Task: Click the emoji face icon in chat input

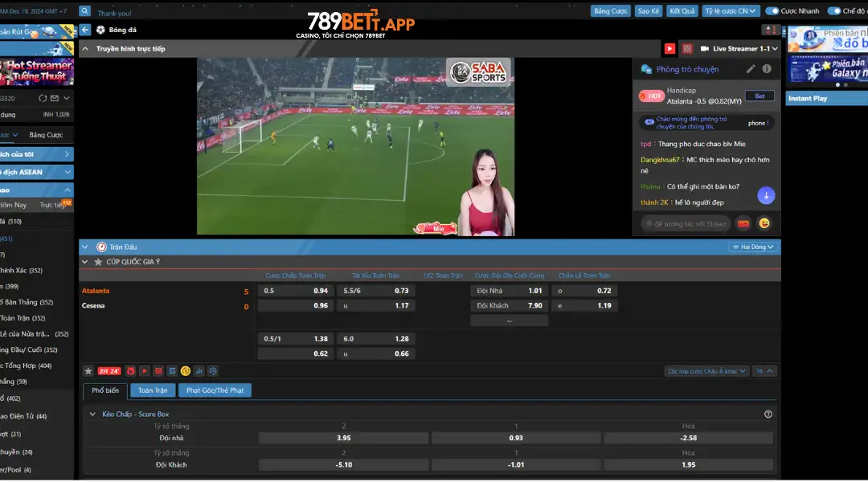Action: pos(764,223)
